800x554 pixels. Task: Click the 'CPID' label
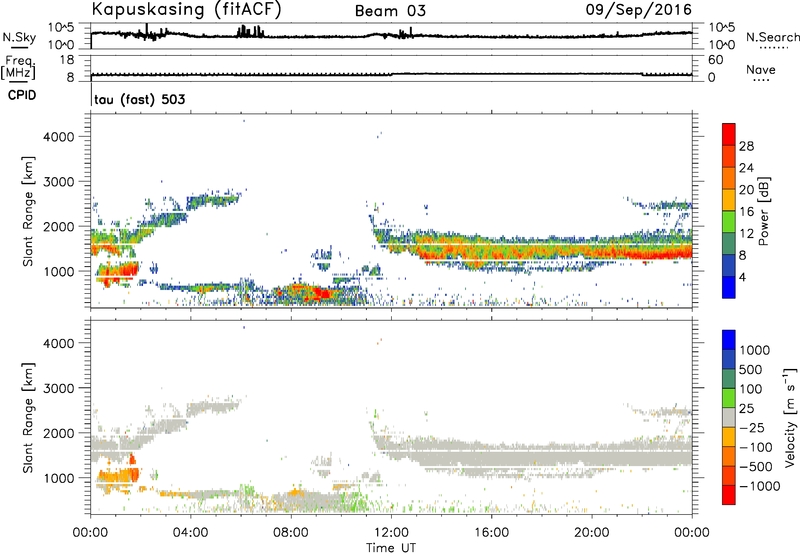click(22, 95)
